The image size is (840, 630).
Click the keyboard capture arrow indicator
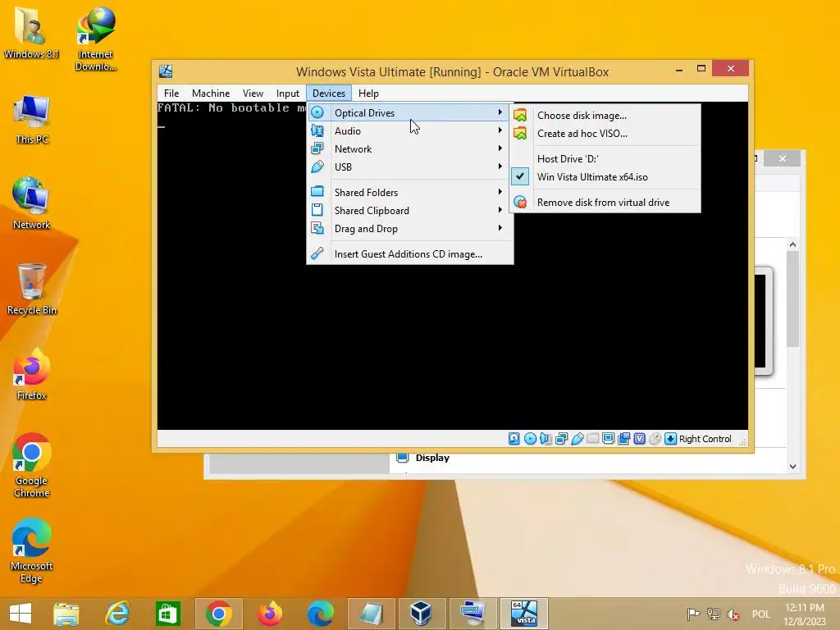[x=670, y=439]
